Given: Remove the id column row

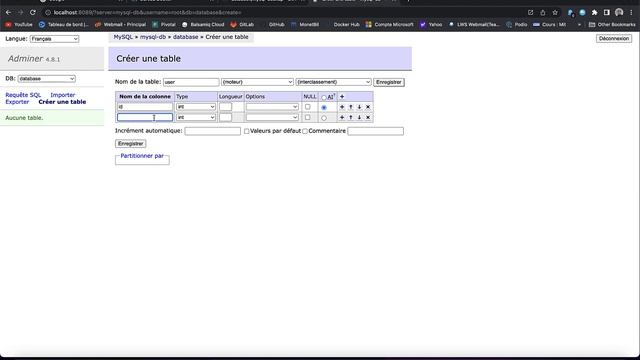Looking at the screenshot, I should 368,107.
